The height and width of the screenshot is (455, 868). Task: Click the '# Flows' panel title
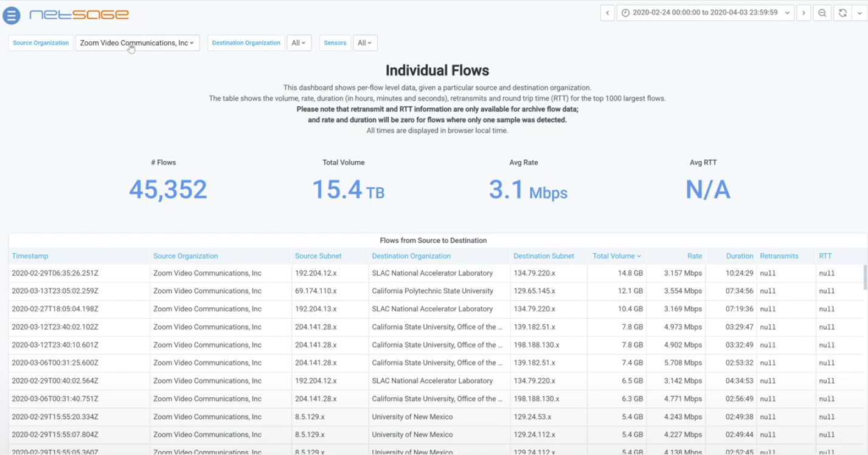click(164, 162)
